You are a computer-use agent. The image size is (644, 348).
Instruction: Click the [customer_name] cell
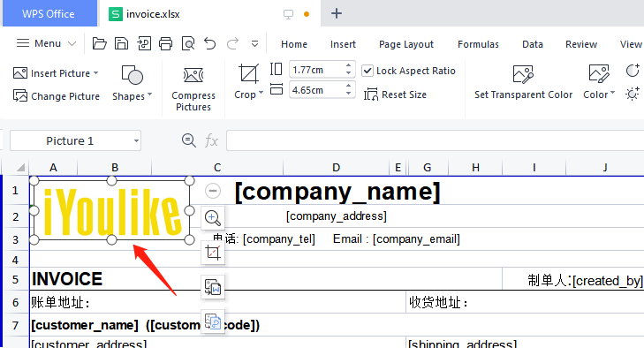pyautogui.click(x=85, y=325)
